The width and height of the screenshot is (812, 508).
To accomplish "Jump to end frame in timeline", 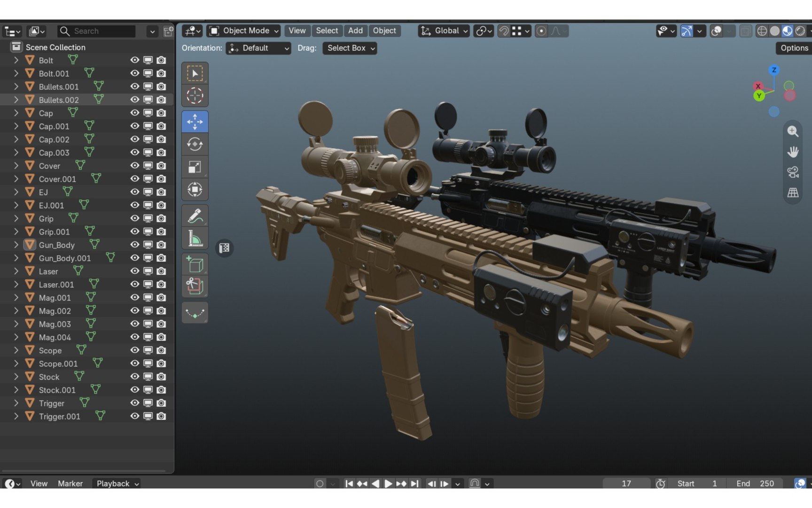I will 414,484.
